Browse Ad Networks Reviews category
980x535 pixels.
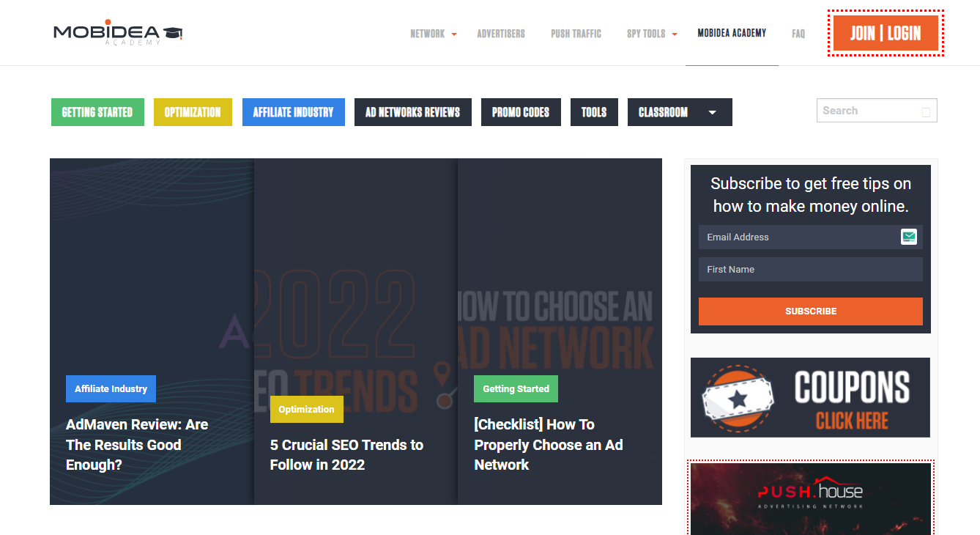click(x=412, y=112)
